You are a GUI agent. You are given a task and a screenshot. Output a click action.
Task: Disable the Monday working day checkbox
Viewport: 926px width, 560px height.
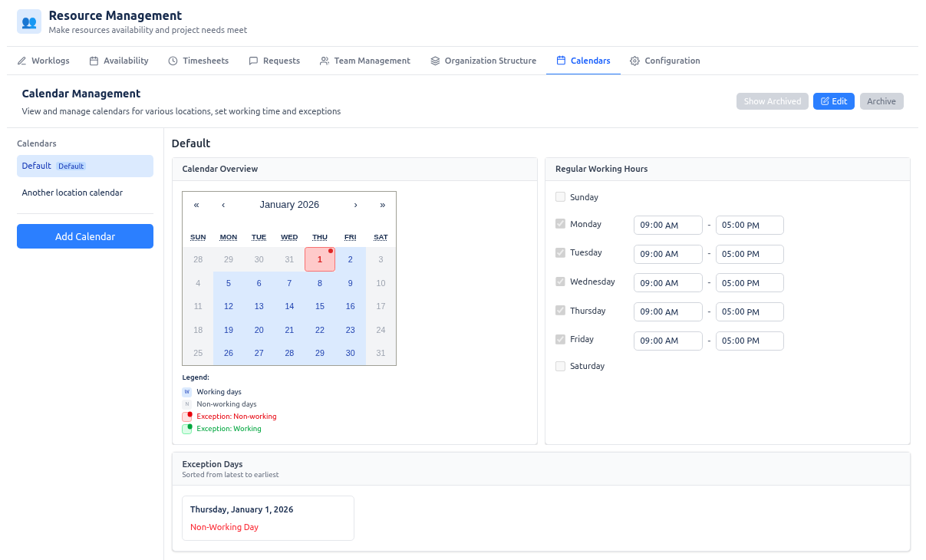tap(560, 223)
